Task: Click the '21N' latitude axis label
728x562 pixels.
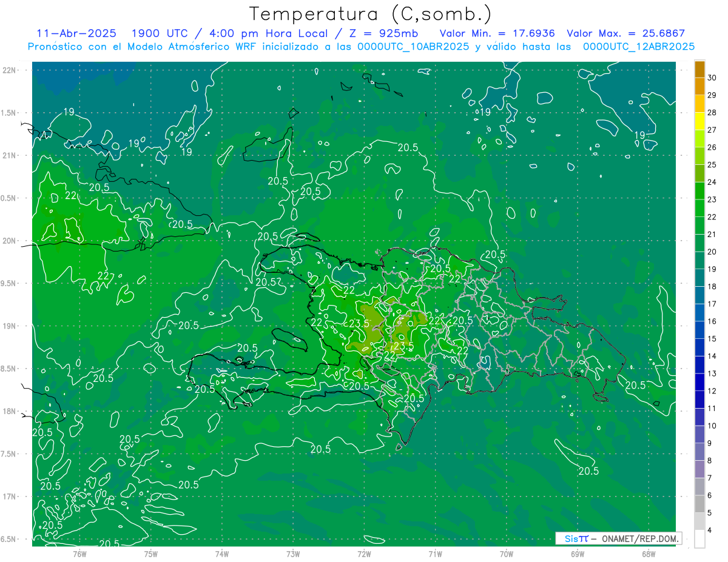Action: (x=9, y=155)
